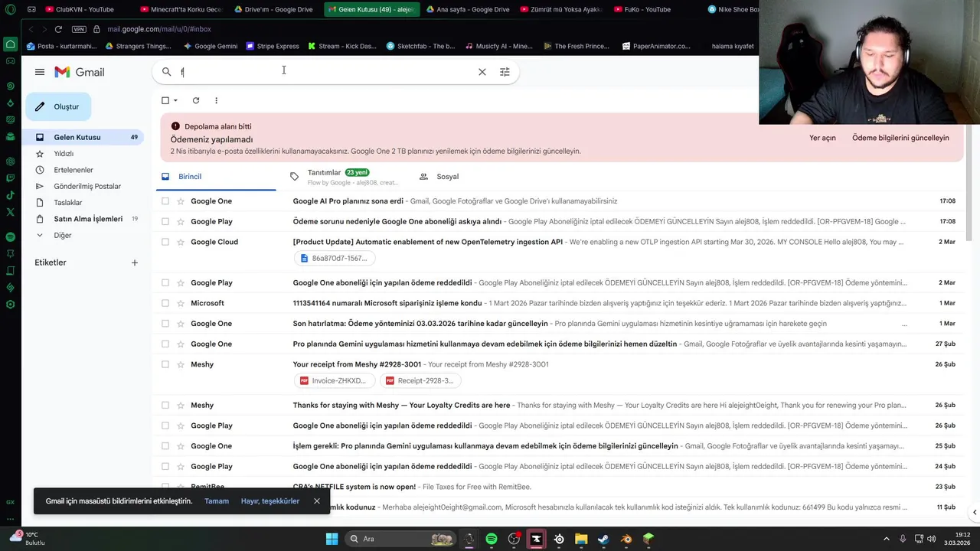Open File Explorer from the taskbar
Viewport: 980px width, 551px height.
[581, 539]
